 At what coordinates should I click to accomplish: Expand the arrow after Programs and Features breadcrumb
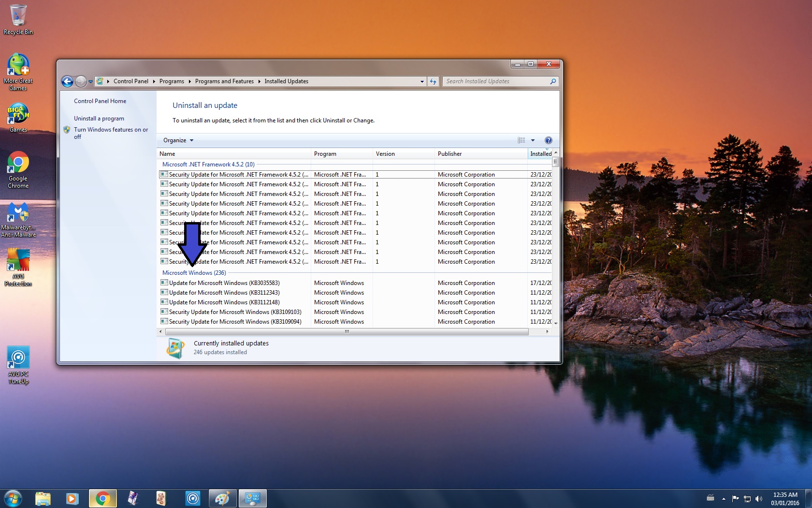point(259,81)
